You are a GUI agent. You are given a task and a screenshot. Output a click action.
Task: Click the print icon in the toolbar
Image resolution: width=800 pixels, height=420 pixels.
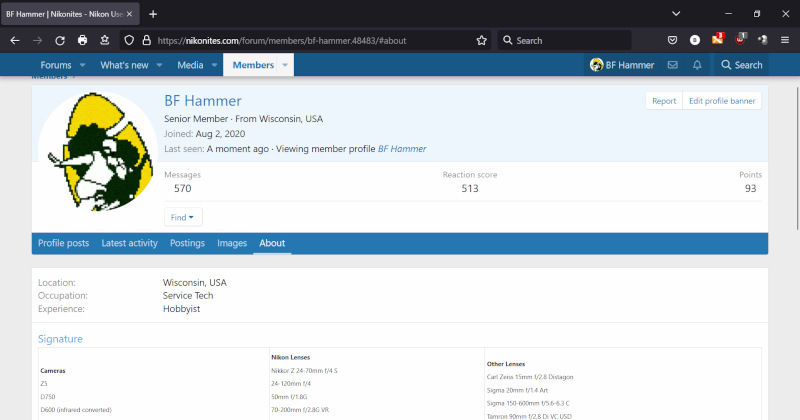82,41
